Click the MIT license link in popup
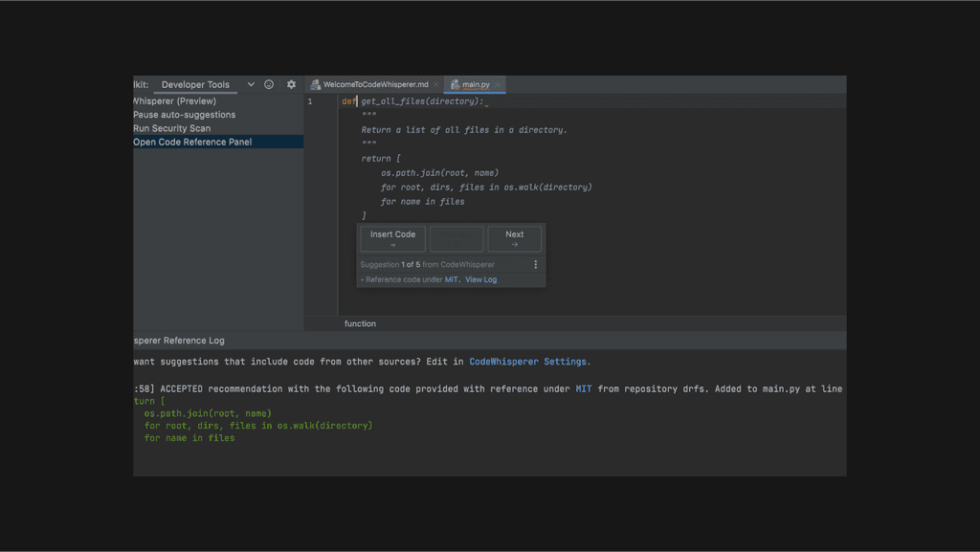Image resolution: width=980 pixels, height=552 pixels. tap(451, 280)
